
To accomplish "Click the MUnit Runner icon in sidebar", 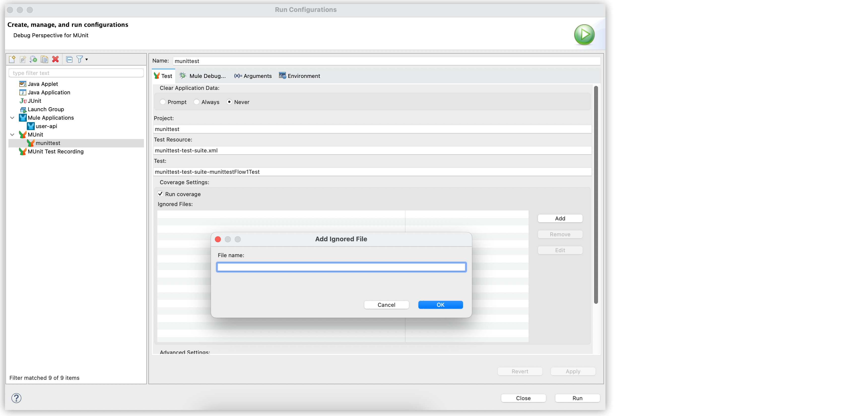I will 23,134.
